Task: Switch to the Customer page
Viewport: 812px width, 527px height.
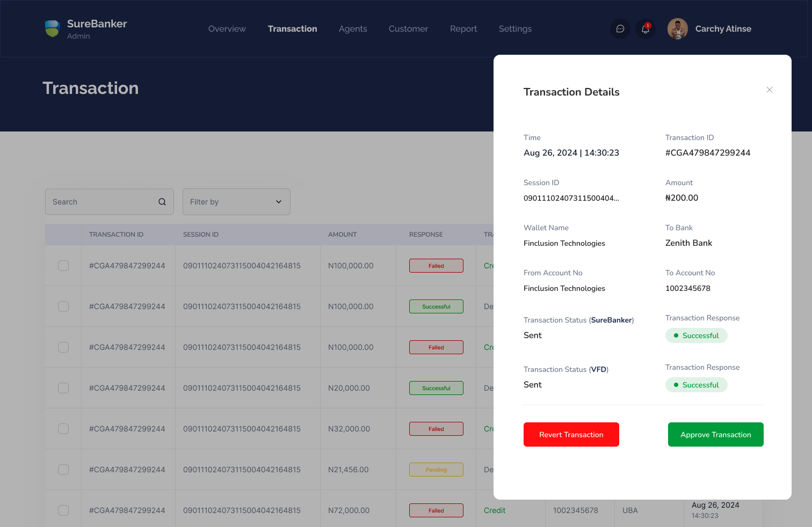Action: point(409,29)
